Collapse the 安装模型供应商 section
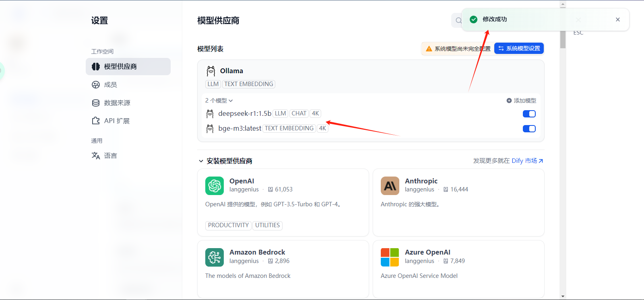644x300 pixels. [x=201, y=161]
